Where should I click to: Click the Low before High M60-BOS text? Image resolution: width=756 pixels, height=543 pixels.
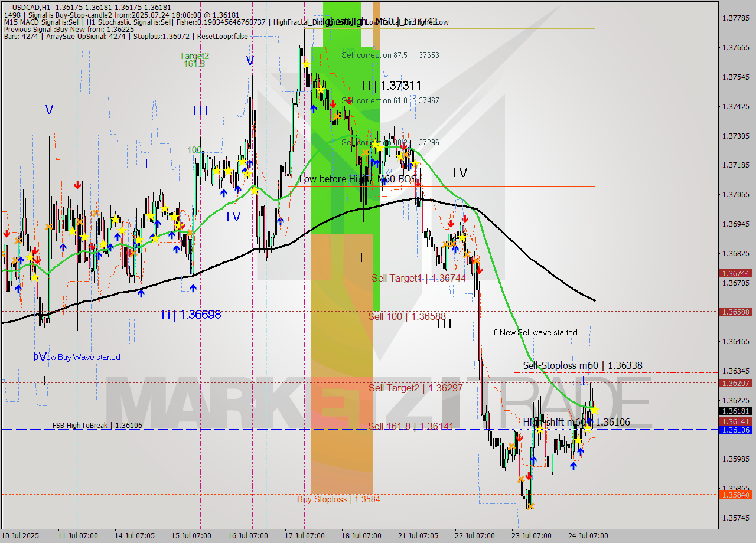(x=357, y=179)
